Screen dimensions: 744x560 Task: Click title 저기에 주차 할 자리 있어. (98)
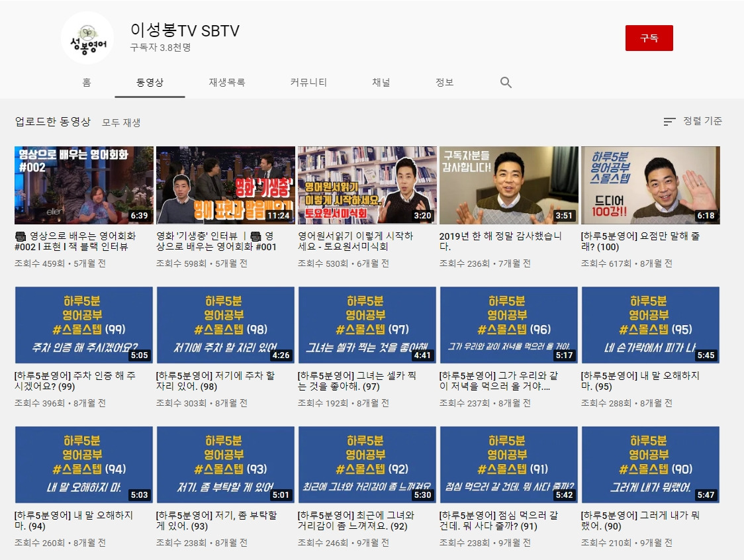pos(215,381)
